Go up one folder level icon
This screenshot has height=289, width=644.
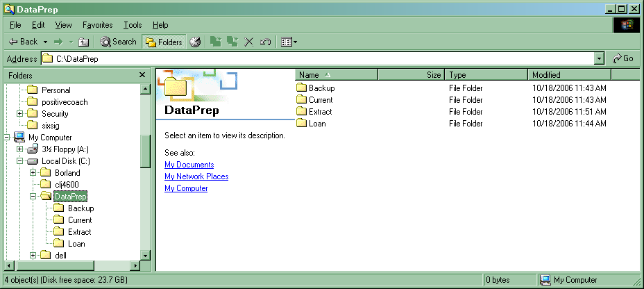pos(83,42)
